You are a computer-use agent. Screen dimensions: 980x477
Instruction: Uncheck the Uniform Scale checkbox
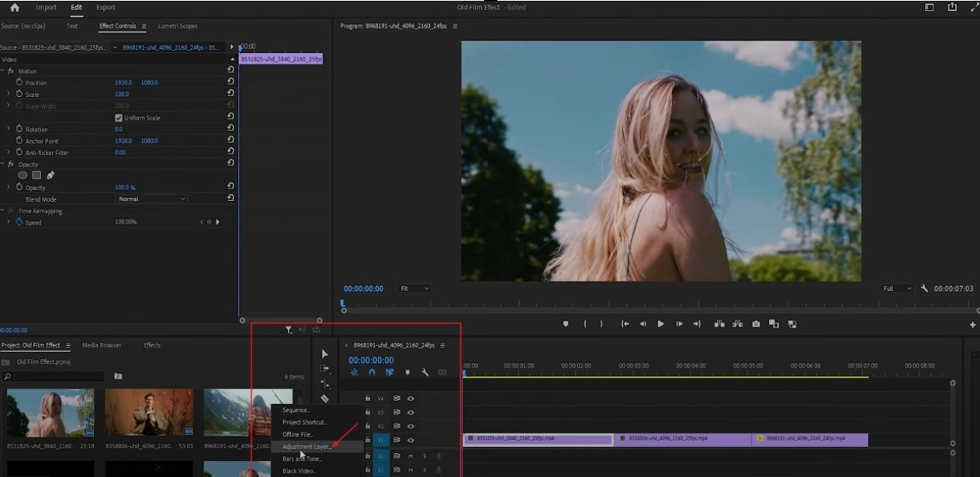coord(119,118)
